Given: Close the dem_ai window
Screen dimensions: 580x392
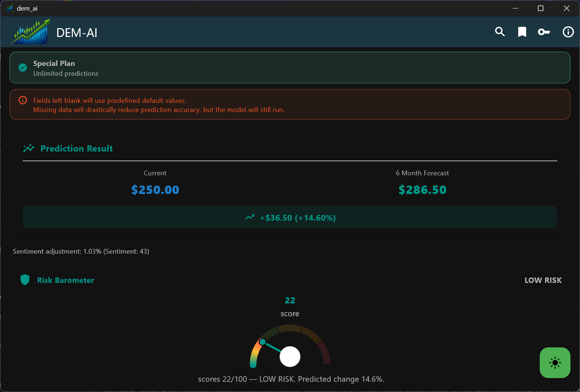Looking at the screenshot, I should 566,8.
